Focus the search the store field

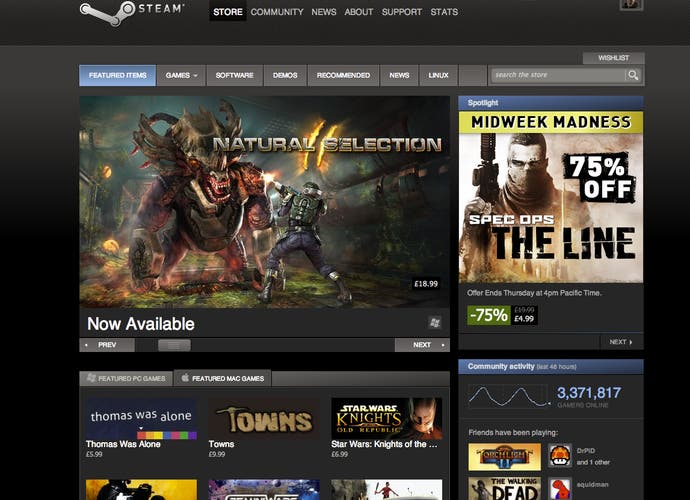[559, 75]
